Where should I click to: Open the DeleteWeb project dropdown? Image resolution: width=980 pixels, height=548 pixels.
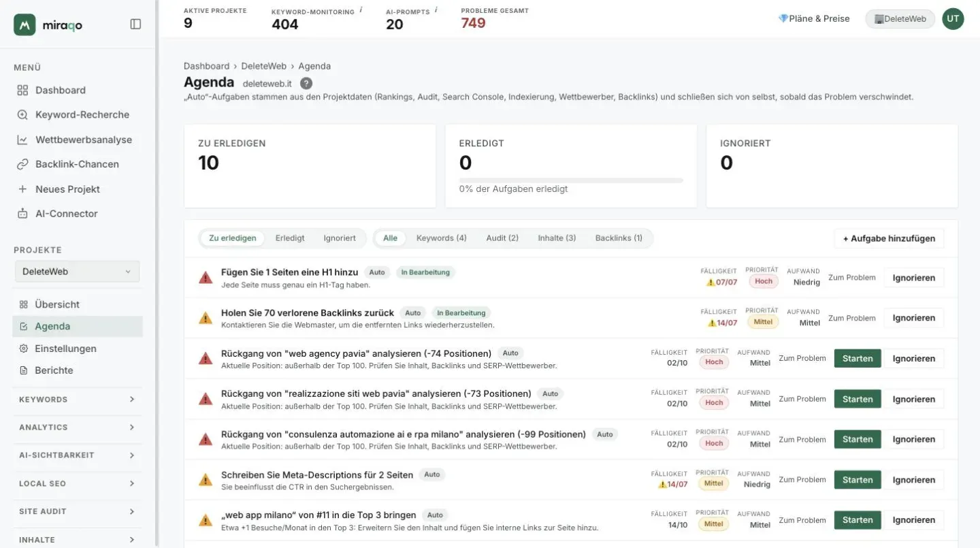(x=78, y=271)
